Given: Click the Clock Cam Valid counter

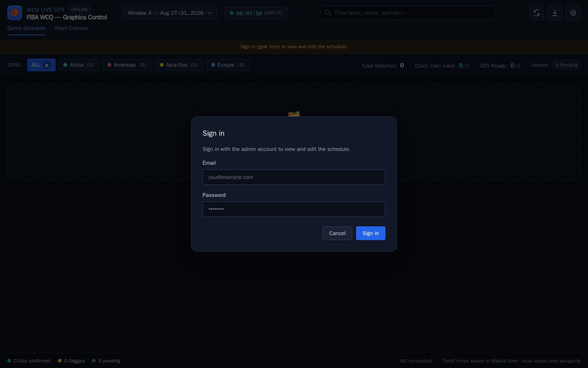Looking at the screenshot, I should point(442,65).
